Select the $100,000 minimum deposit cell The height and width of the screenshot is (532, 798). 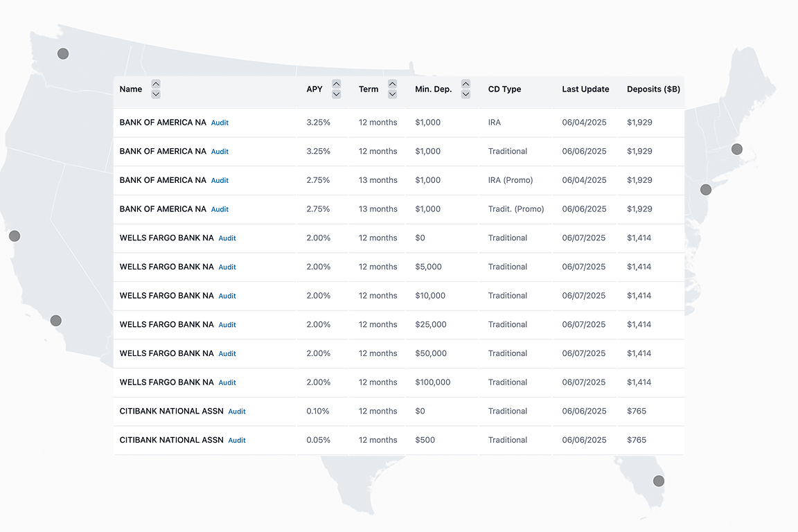(432, 382)
